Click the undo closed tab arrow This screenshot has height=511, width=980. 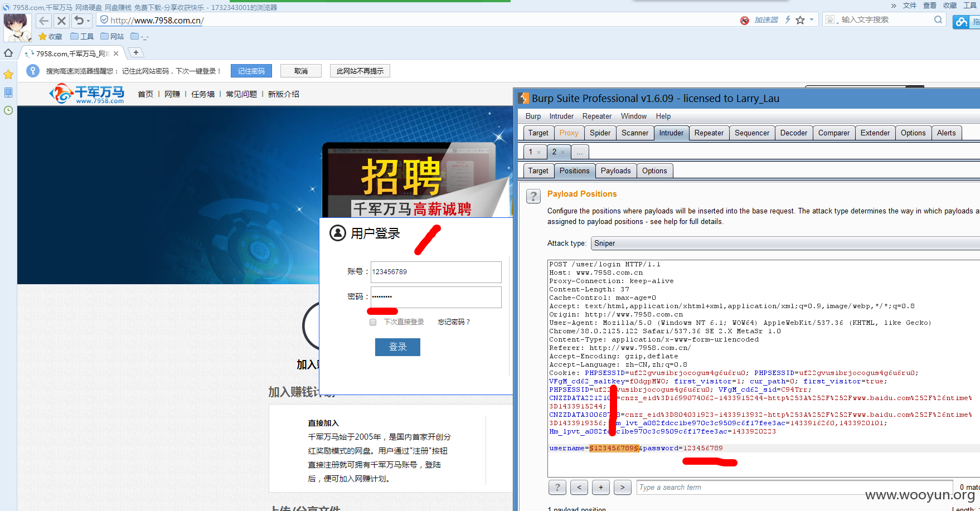pyautogui.click(x=79, y=21)
